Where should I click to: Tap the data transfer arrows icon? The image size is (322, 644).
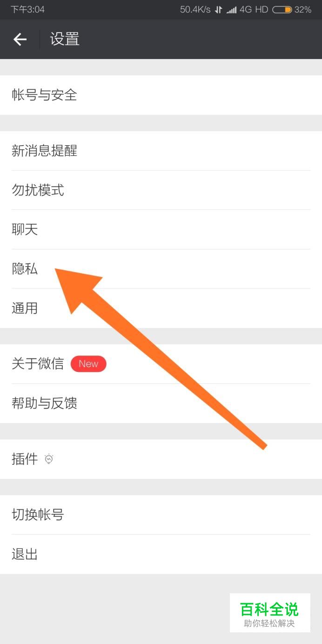coord(218,10)
